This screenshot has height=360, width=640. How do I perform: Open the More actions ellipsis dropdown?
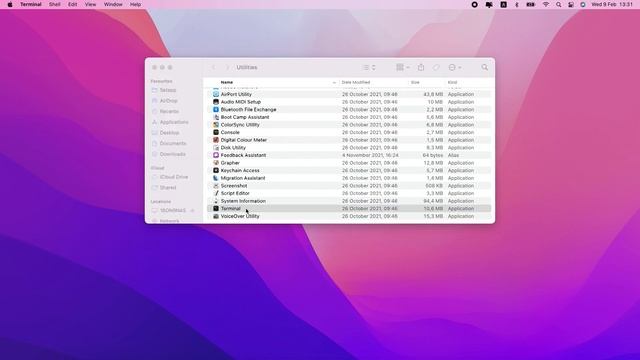(455, 67)
